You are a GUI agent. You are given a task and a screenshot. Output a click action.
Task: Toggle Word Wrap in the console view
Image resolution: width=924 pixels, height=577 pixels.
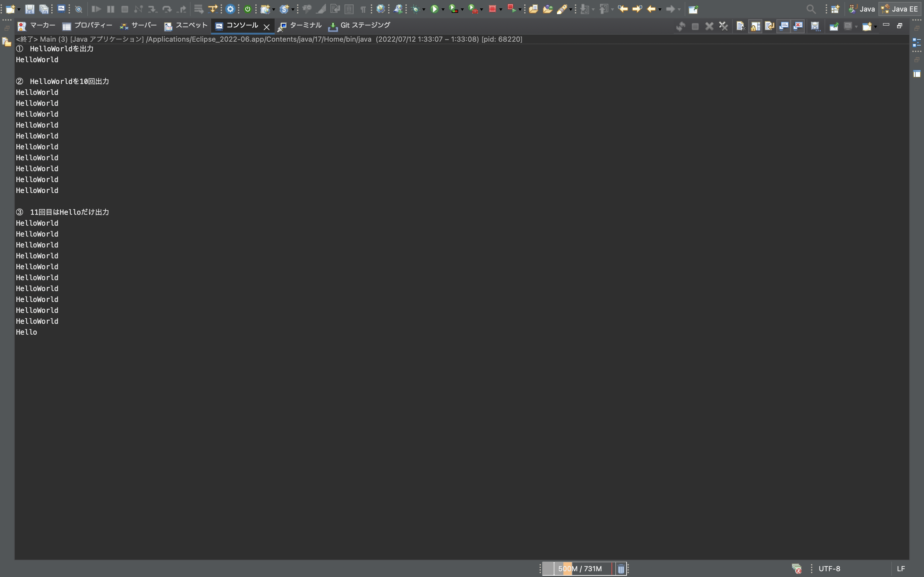[x=769, y=26]
